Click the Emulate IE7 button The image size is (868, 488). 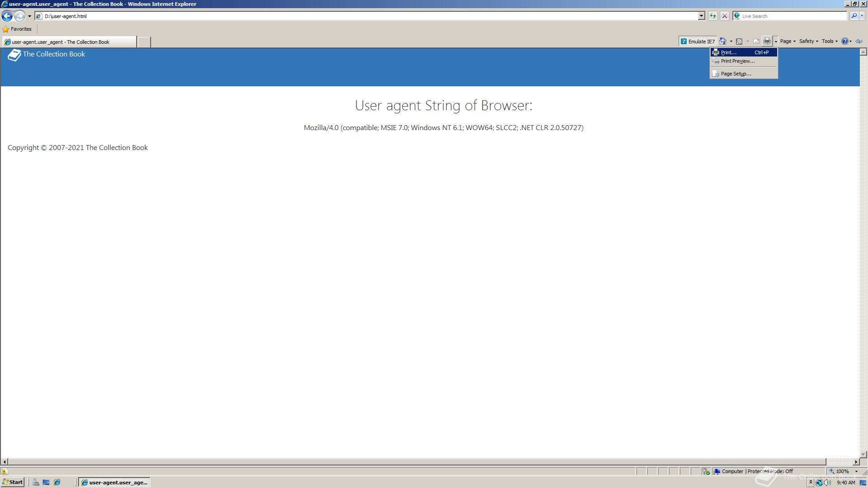pyautogui.click(x=698, y=42)
